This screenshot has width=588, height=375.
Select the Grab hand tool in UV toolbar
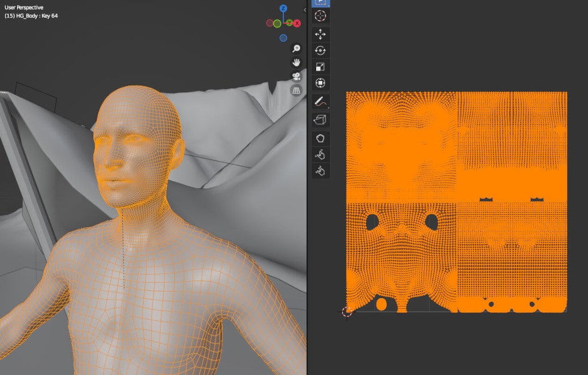click(321, 137)
